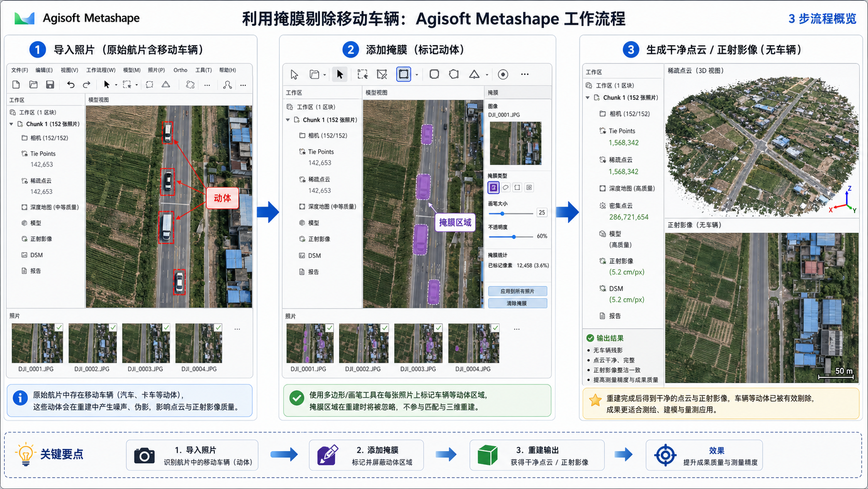Toggle the checkbox on DJI_0002.JPG thumbnail in step 1
This screenshot has width=868, height=489.
(113, 327)
